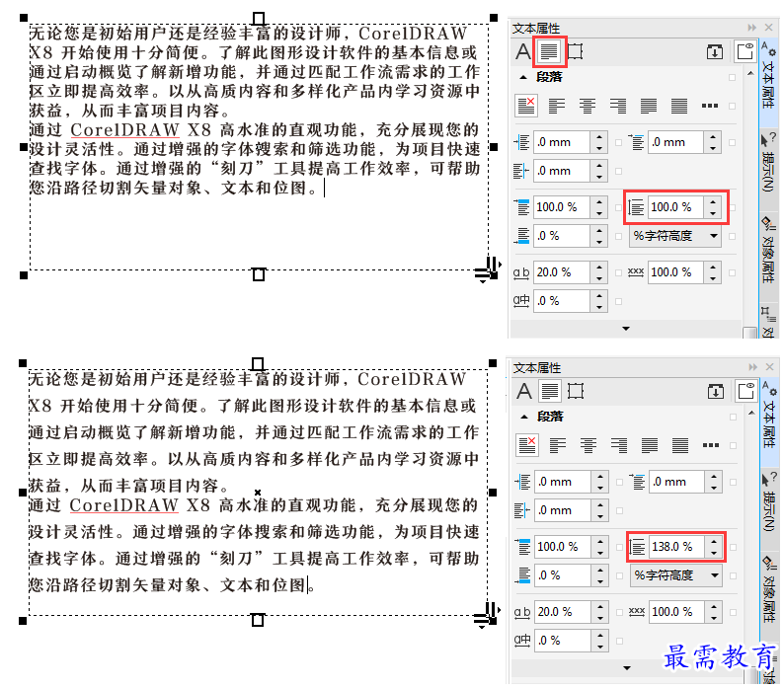Collapse 段落 section in upper panel
Viewport: 784px width, 688px height.
tap(523, 77)
